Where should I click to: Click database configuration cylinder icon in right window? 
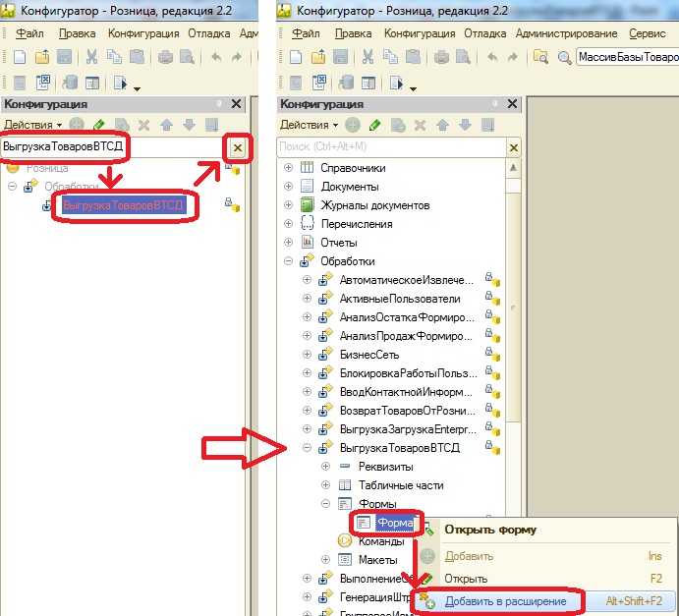[346, 83]
